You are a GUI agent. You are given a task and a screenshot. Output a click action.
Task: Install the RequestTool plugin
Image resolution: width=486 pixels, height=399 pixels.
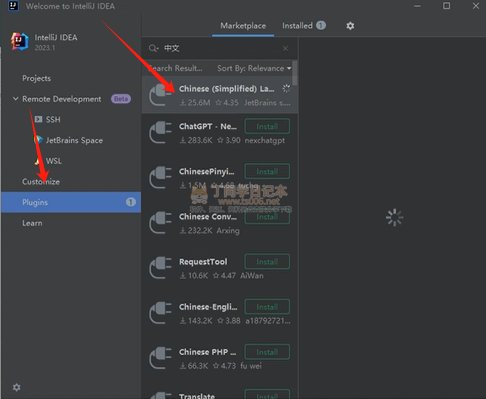tap(267, 262)
